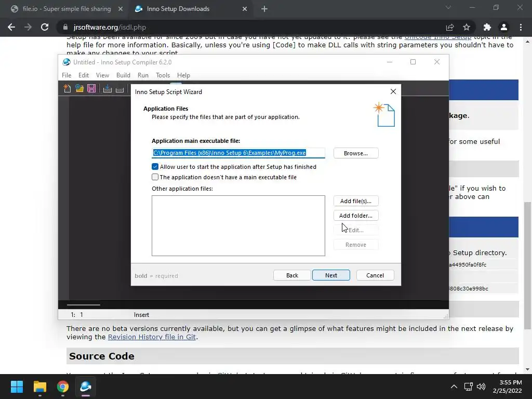Open Chrome extensions puzzle icon
Screen dimensions: 532x399
tap(487, 27)
